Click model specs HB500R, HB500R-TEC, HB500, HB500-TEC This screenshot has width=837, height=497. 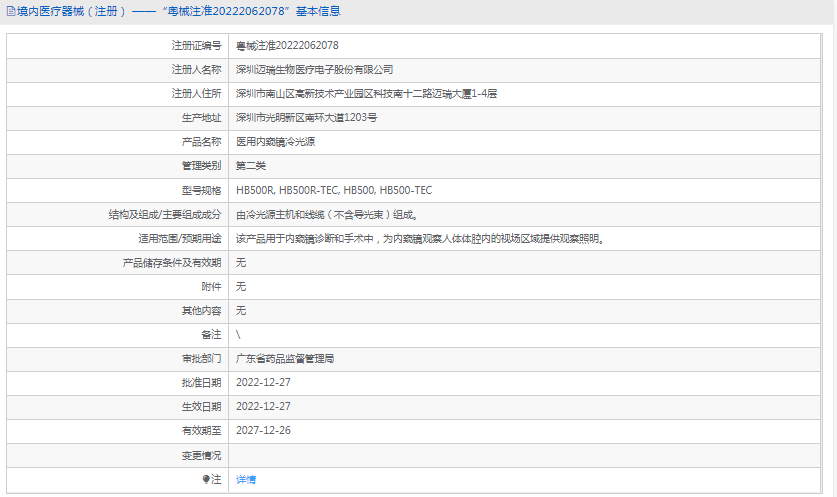pyautogui.click(x=334, y=191)
